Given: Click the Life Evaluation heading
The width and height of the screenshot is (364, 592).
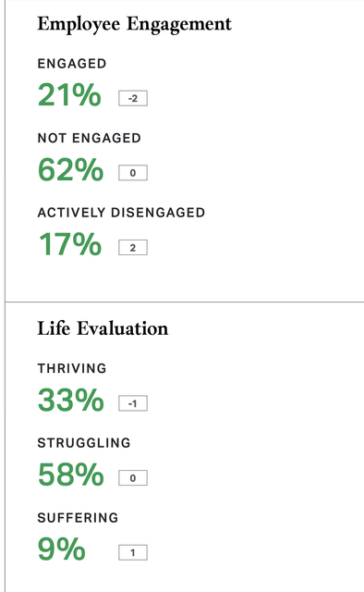Looking at the screenshot, I should [103, 328].
